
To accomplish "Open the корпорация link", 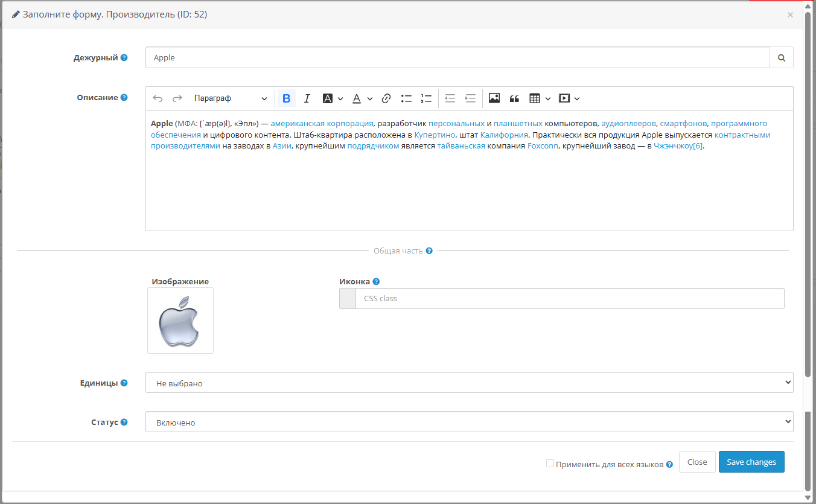I will (x=350, y=123).
